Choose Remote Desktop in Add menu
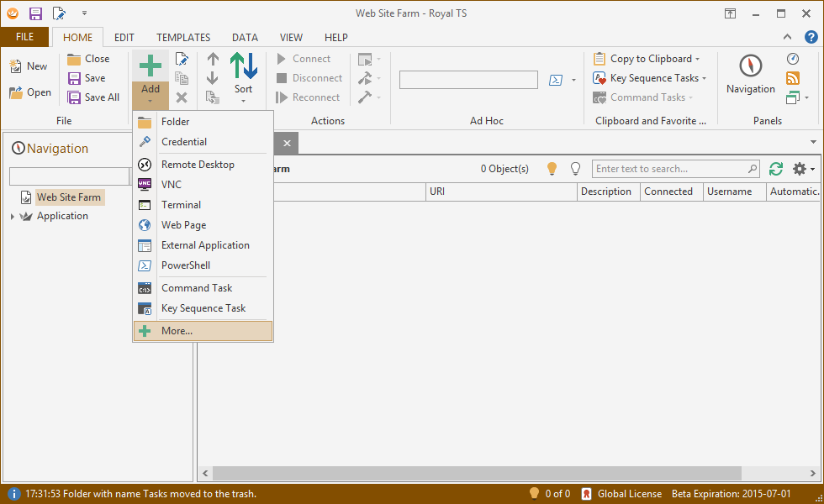The width and height of the screenshot is (824, 504). (203, 165)
